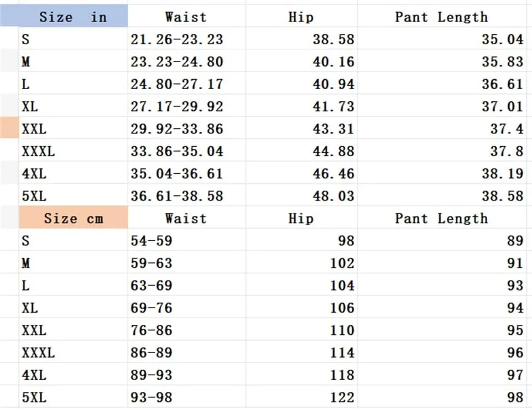Image resolution: width=532 pixels, height=409 pixels.
Task: Select hip value 102 in cm table
Action: pos(301,262)
